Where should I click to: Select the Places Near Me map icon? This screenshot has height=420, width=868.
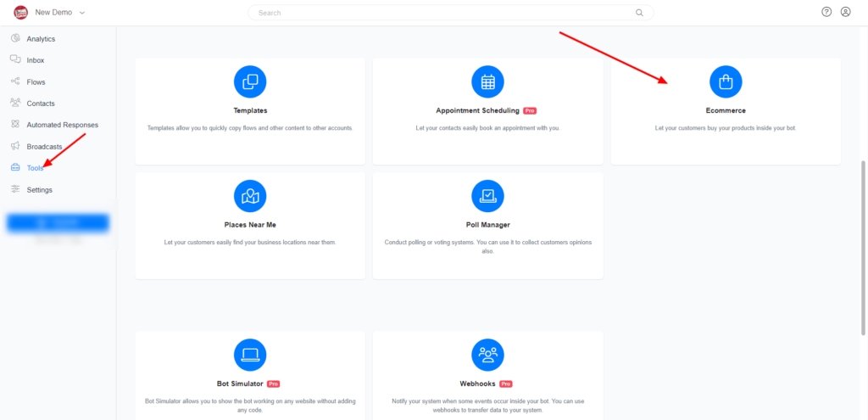coord(250,197)
